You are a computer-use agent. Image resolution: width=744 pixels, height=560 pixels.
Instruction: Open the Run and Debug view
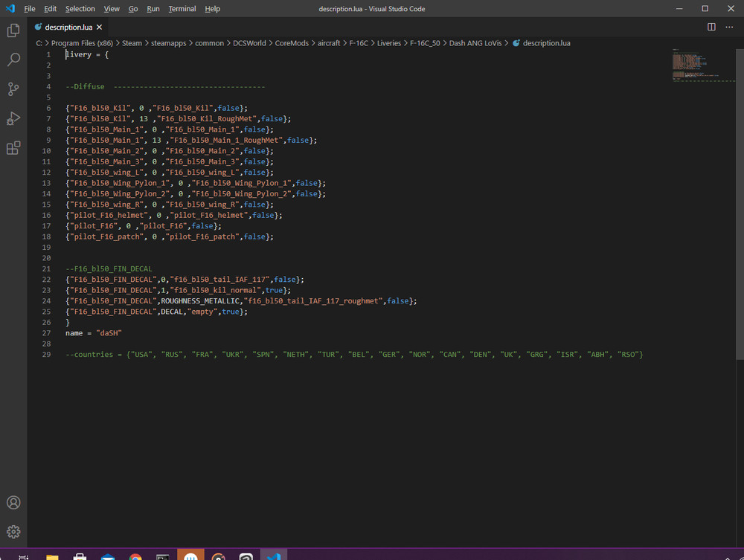coord(13,118)
